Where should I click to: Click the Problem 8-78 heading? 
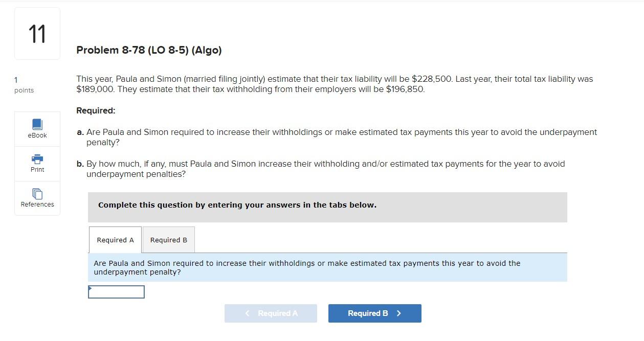coord(148,50)
